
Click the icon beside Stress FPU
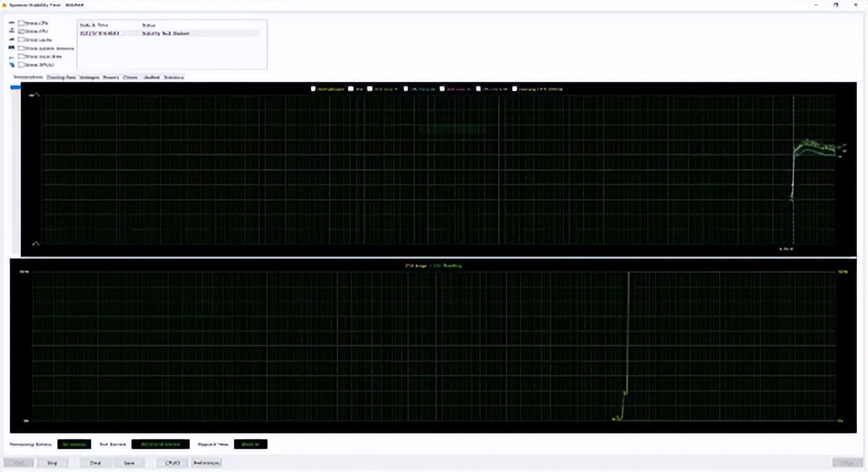click(12, 31)
